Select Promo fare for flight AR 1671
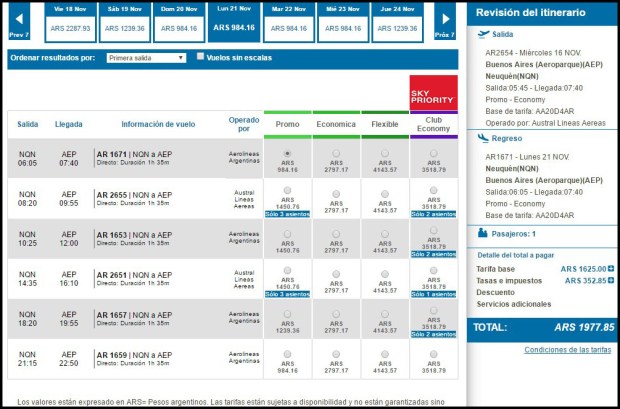The image size is (620, 409). [x=288, y=153]
